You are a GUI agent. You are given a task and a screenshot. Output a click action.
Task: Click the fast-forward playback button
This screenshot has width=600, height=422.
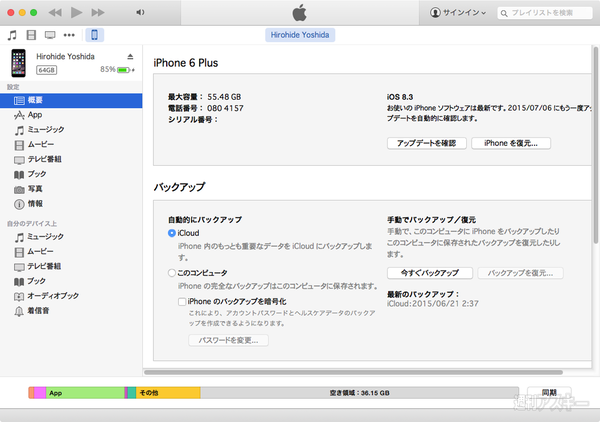coord(98,13)
